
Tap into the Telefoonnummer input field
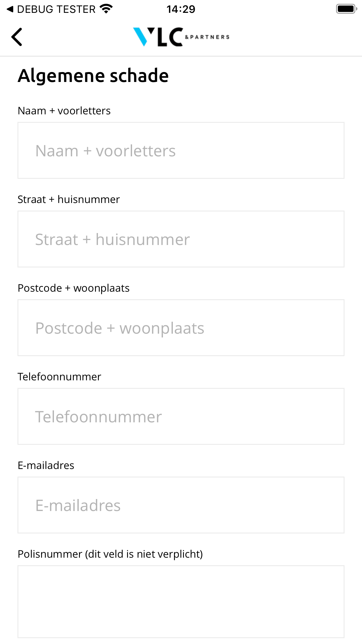click(181, 416)
